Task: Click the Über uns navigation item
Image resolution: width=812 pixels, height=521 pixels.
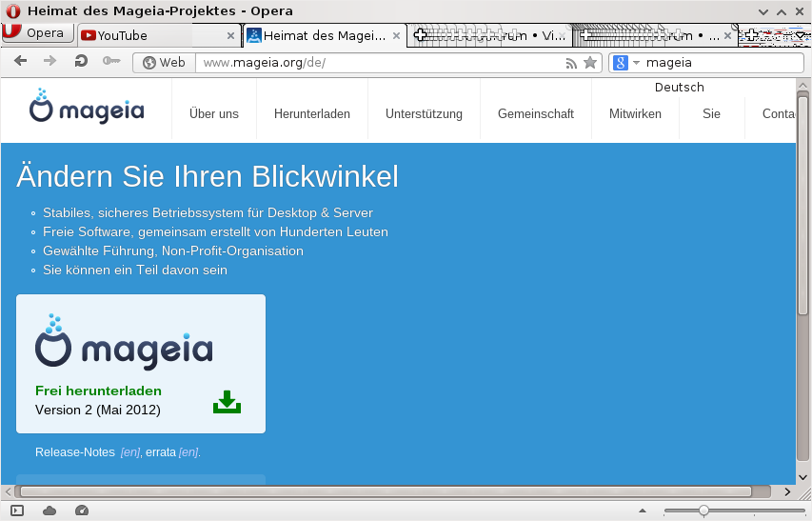Action: (214, 113)
